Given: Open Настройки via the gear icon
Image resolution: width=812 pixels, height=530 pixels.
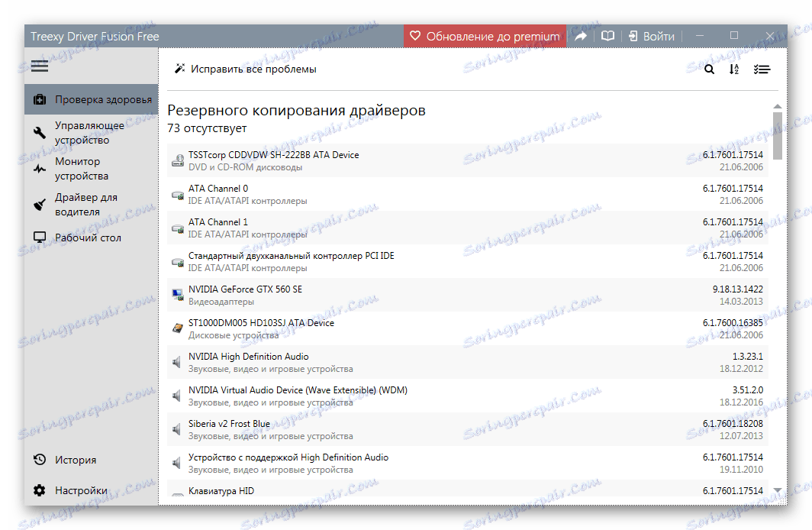Looking at the screenshot, I should click(x=39, y=490).
